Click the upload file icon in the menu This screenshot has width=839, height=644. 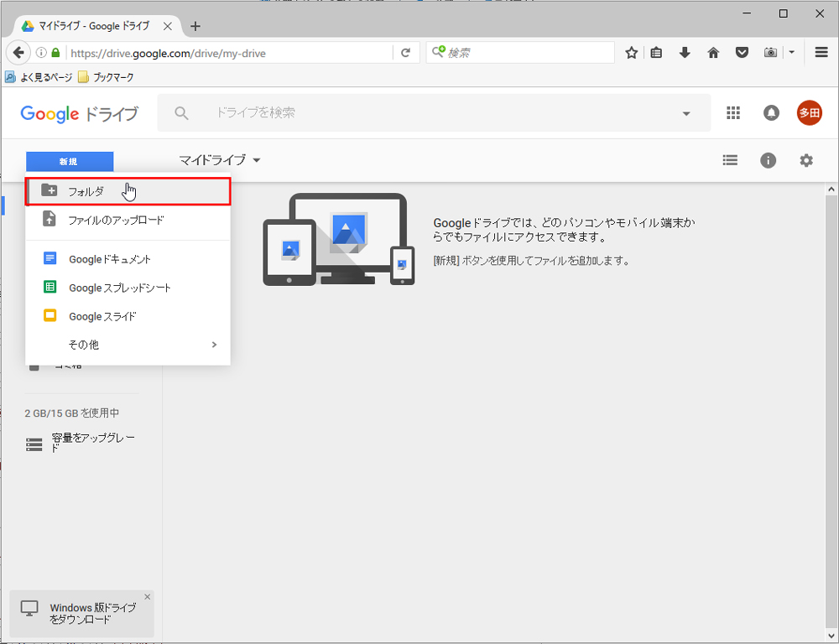coord(50,218)
